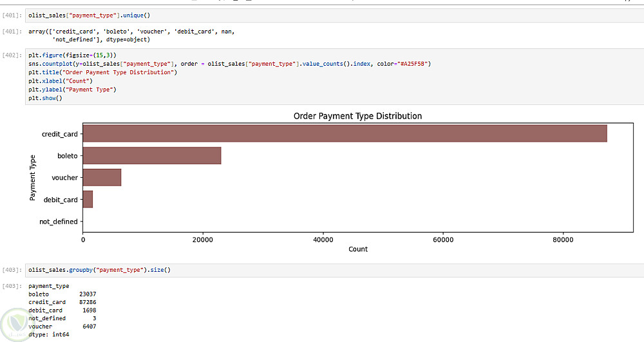644x342 pixels.
Task: Click the [401] input prompt label
Action: pyautogui.click(x=12, y=15)
